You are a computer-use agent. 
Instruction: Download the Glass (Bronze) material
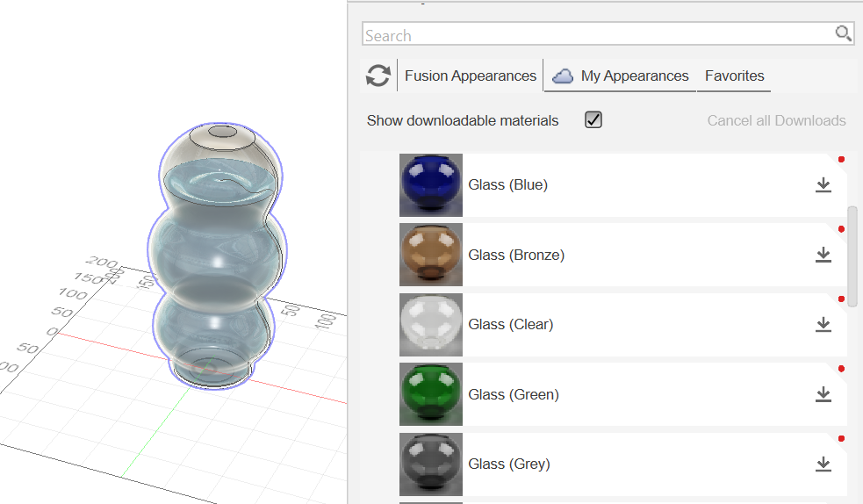pyautogui.click(x=823, y=255)
